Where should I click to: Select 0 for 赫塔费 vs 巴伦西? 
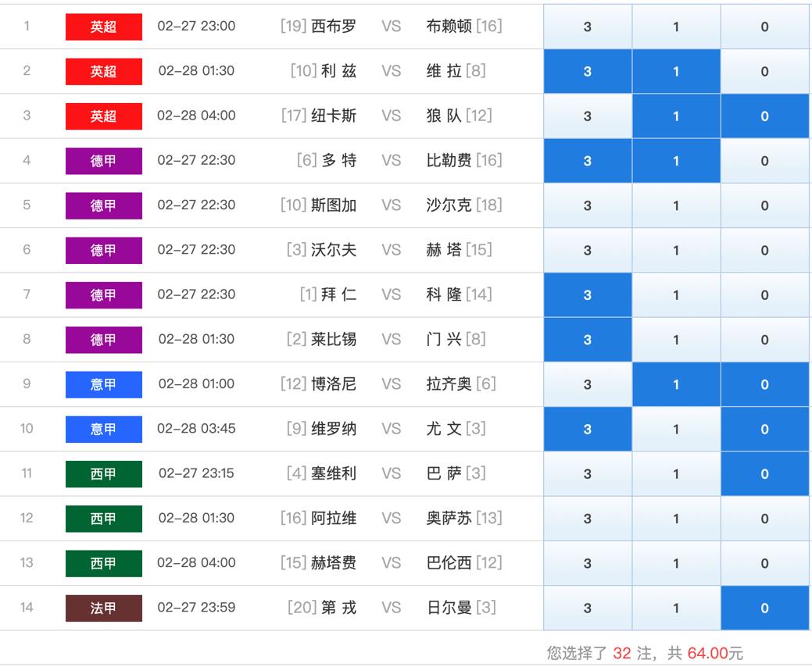[x=765, y=563]
